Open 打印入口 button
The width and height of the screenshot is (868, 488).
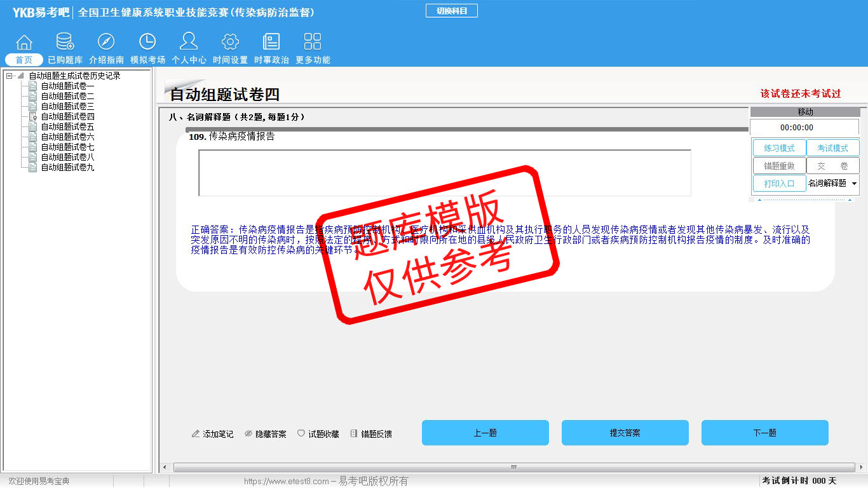779,184
